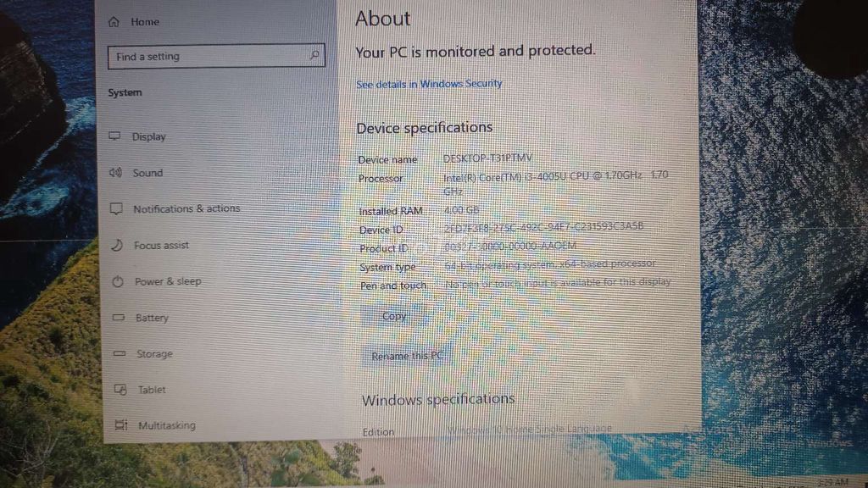Screen dimensions: 868x488
Task: Select Power & sleep
Action: [x=168, y=281]
